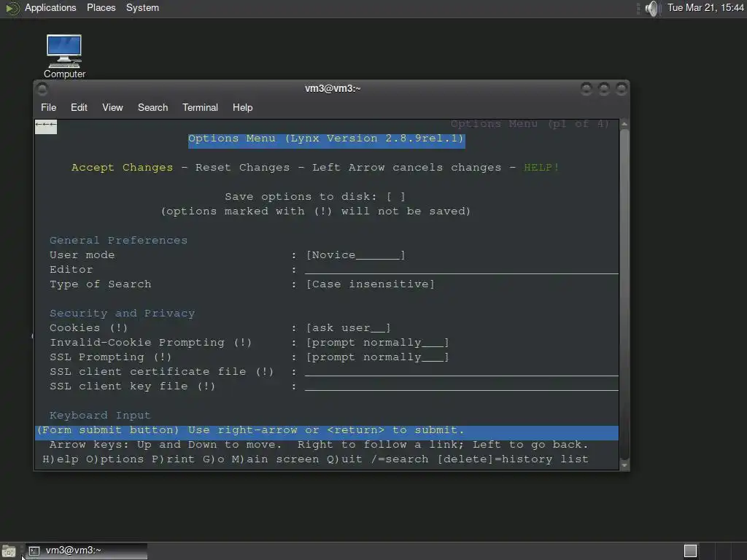This screenshot has width=747, height=560.
Task: Open the File menu in the terminal
Action: (49, 108)
